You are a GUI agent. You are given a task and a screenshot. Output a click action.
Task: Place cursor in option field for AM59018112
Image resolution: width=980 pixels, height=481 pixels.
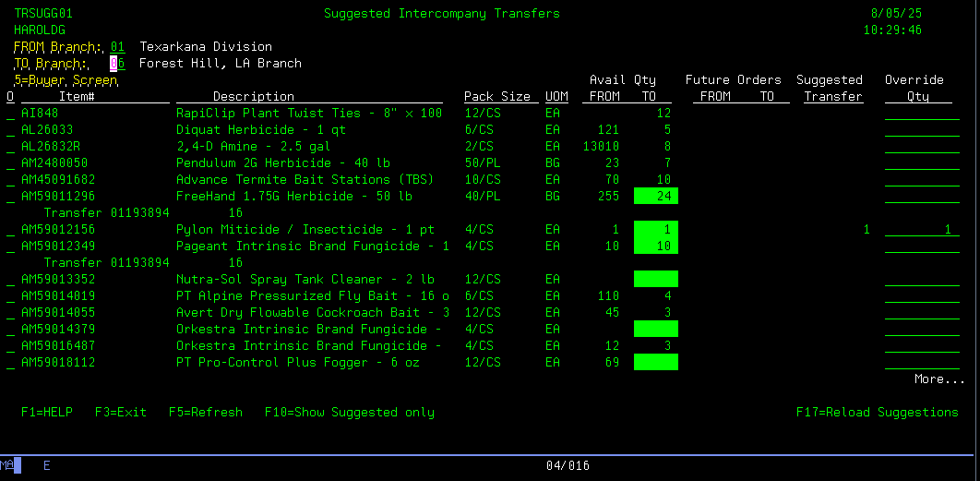[x=10, y=363]
